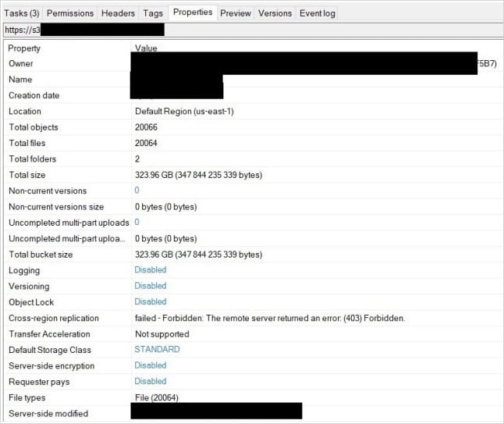Click the Logging Disabled link
This screenshot has width=504, height=424.
(x=150, y=270)
